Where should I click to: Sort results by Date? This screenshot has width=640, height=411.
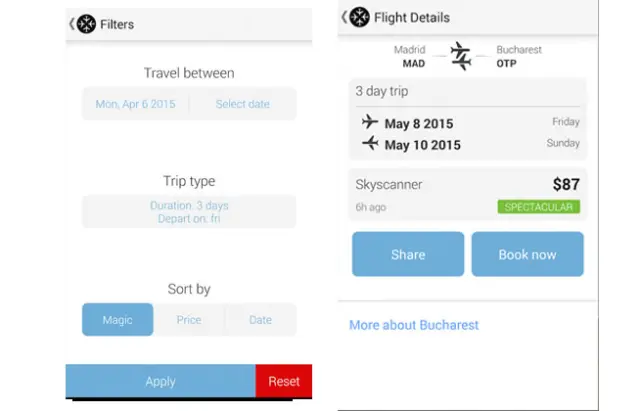(x=260, y=320)
